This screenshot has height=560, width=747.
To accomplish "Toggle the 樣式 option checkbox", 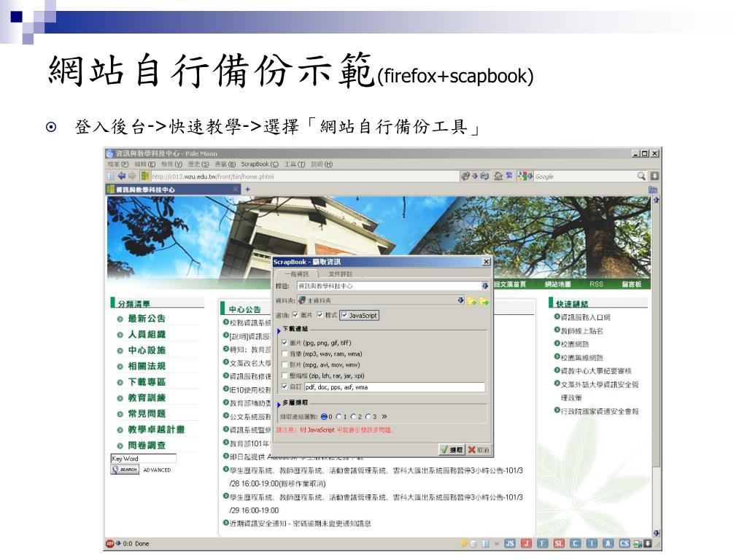I will (320, 315).
